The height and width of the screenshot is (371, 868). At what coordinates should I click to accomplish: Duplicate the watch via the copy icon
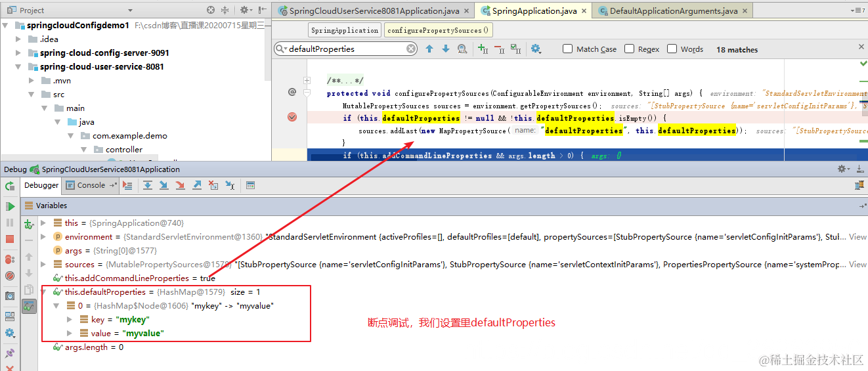[29, 290]
